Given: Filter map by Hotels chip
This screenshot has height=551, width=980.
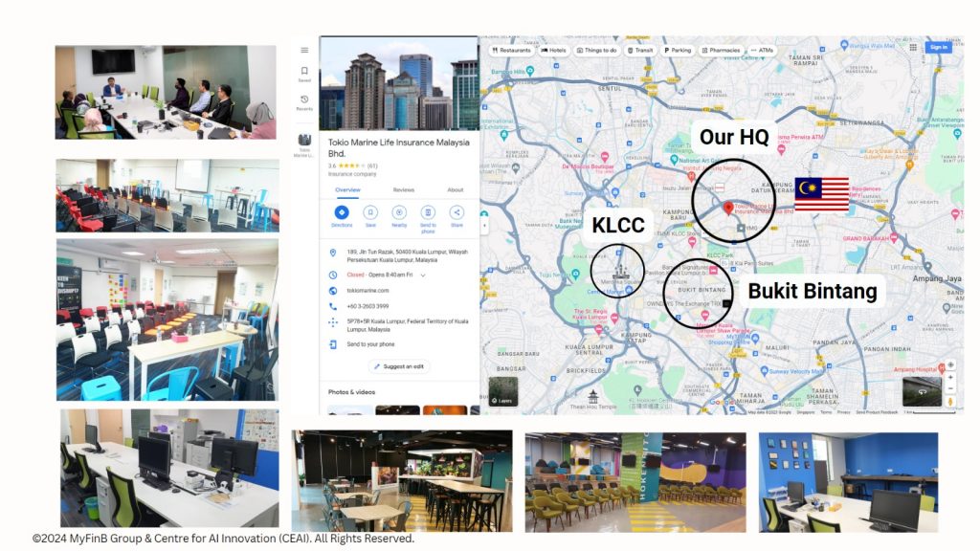Looking at the screenshot, I should coord(554,50).
